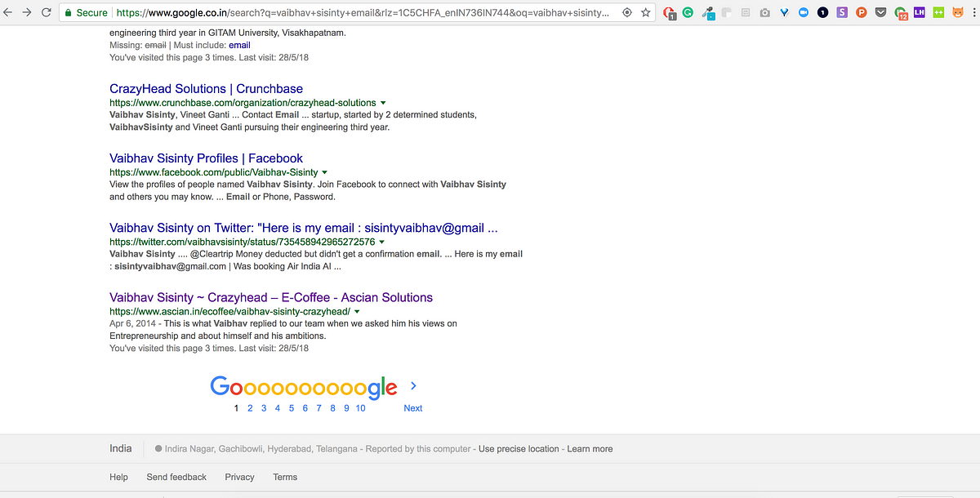Click the browser Back arrow
The width and height of the screenshot is (980, 498).
pos(9,12)
